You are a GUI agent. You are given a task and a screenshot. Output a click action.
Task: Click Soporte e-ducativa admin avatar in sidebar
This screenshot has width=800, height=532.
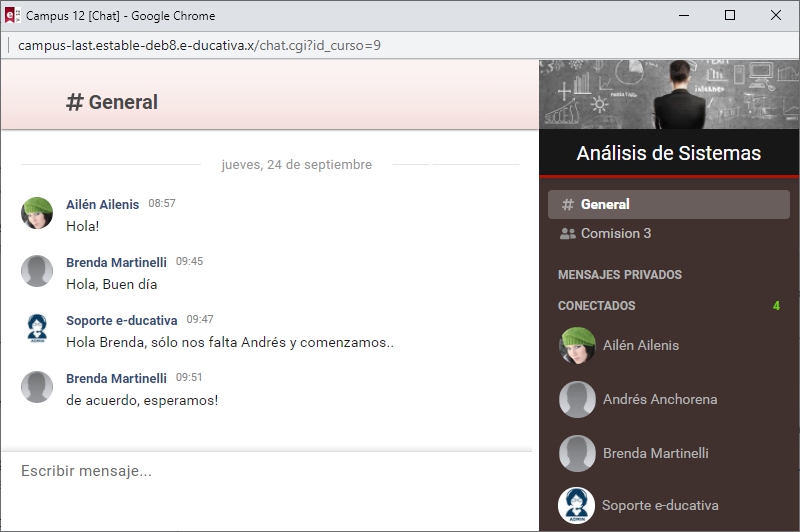[x=577, y=505]
